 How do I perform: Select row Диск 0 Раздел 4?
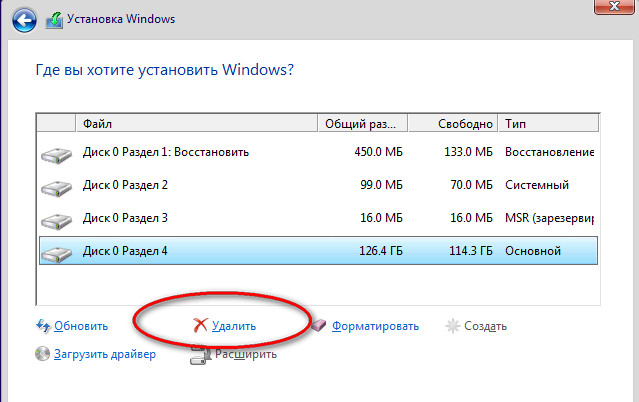click(x=318, y=251)
